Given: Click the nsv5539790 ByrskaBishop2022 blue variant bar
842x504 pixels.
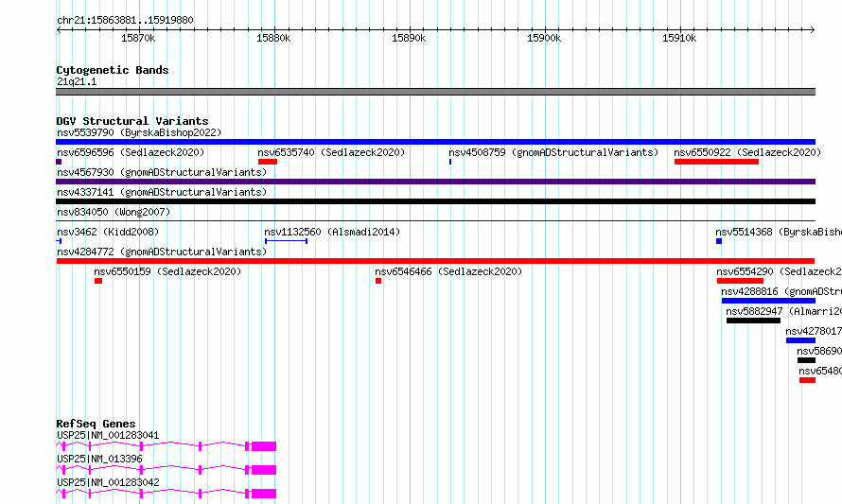Looking at the screenshot, I should click(435, 142).
